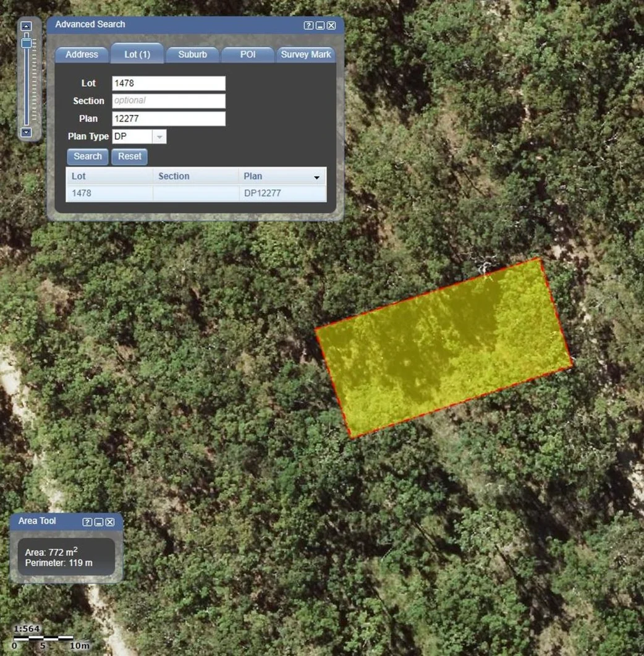Close the Area Tool panel
Image resolution: width=644 pixels, height=656 pixels.
pyautogui.click(x=109, y=522)
